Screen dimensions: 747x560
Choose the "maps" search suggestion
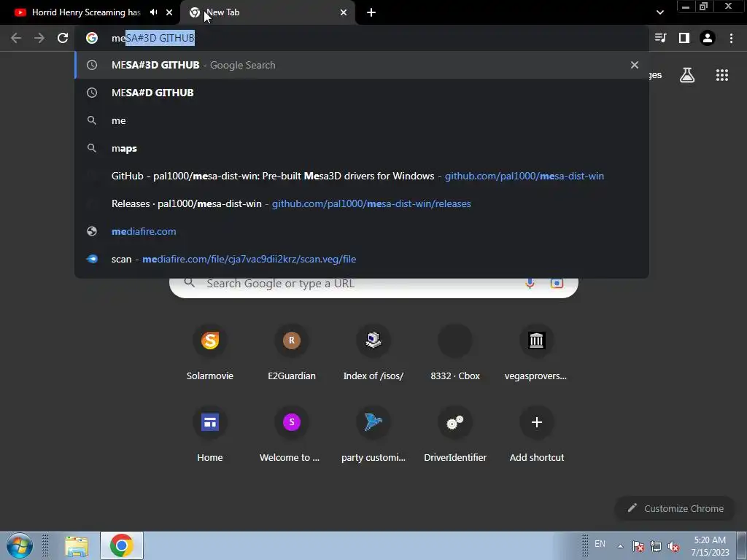(362, 148)
